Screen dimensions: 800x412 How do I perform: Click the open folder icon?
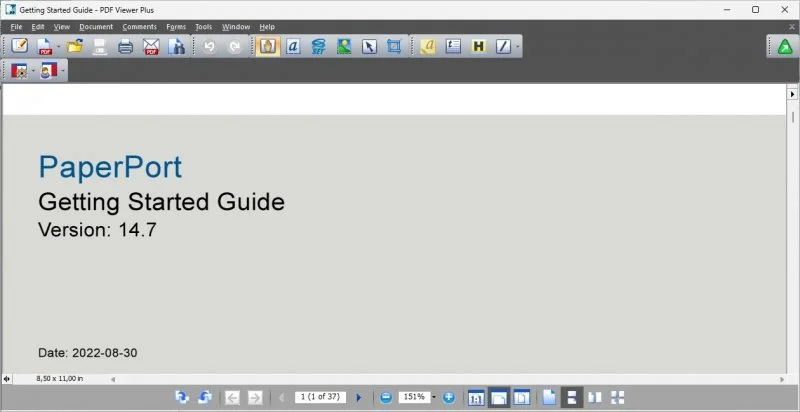[74, 46]
